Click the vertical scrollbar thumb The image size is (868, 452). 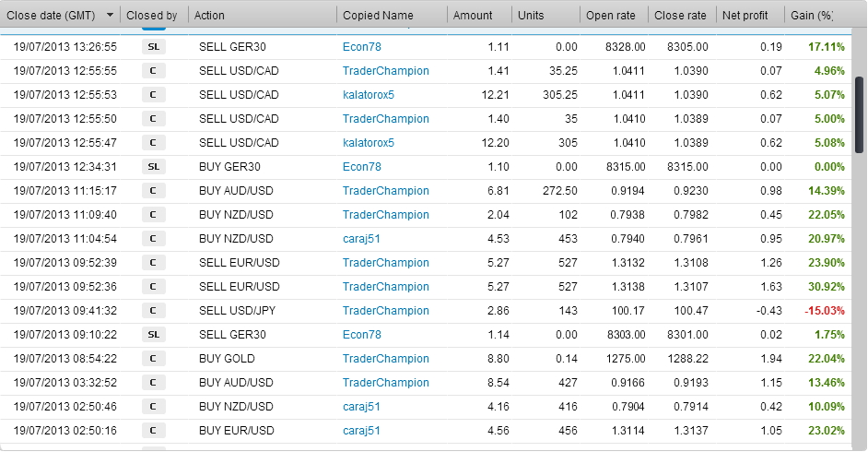pos(859,114)
